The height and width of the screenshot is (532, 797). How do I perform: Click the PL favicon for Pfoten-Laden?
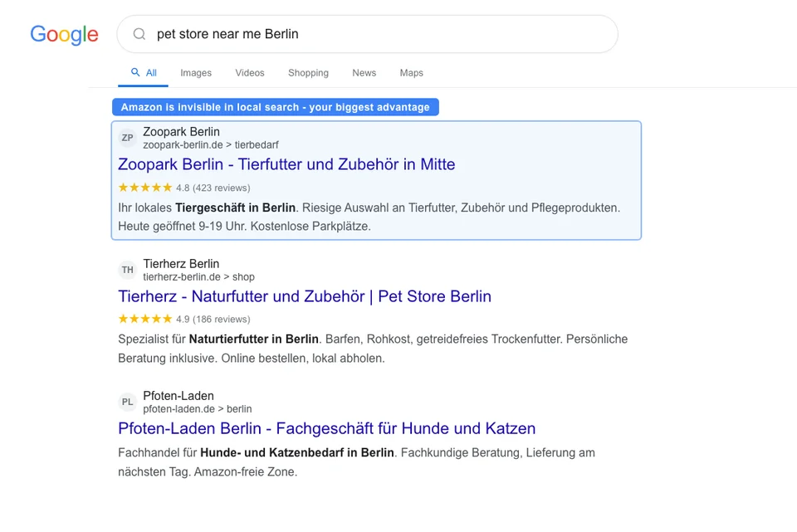click(x=127, y=402)
